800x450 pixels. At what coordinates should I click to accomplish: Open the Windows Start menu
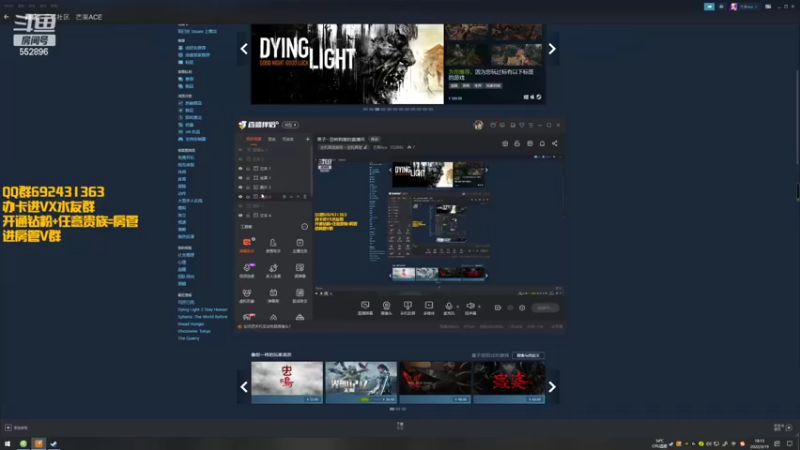click(8, 443)
